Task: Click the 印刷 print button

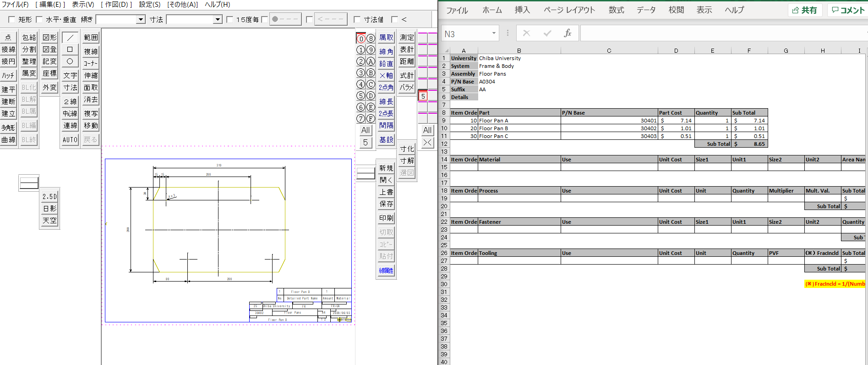Action: 386,218
